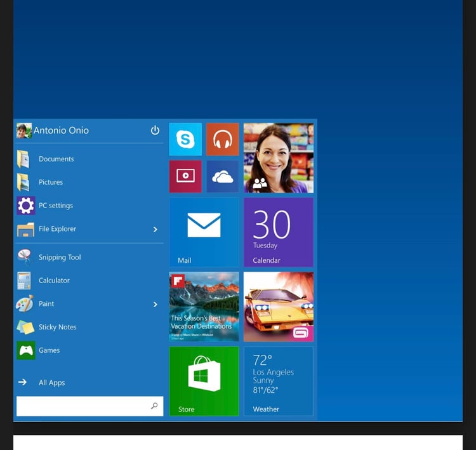Open the racing game car tile

click(279, 307)
